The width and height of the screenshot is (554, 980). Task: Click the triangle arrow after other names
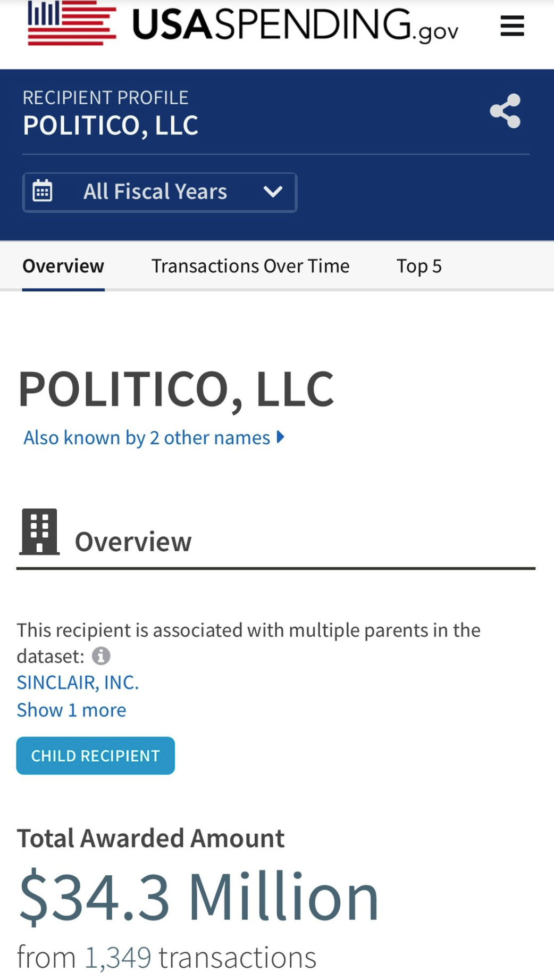(281, 437)
